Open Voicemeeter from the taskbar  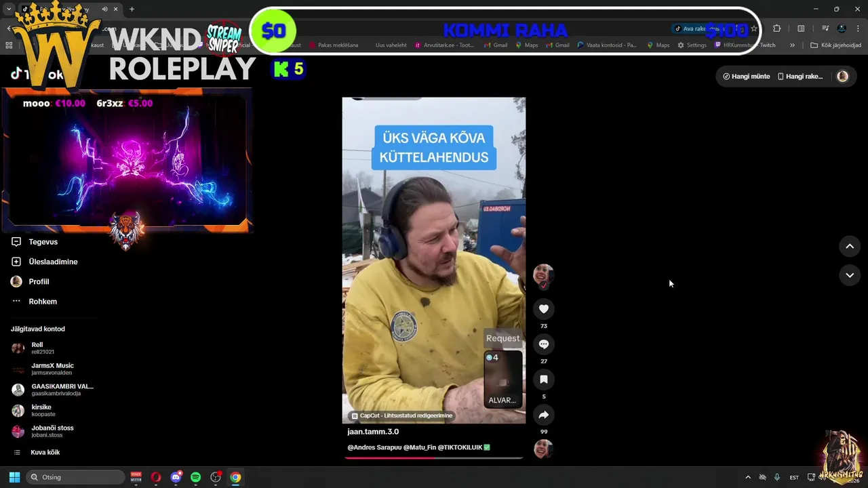(x=136, y=477)
